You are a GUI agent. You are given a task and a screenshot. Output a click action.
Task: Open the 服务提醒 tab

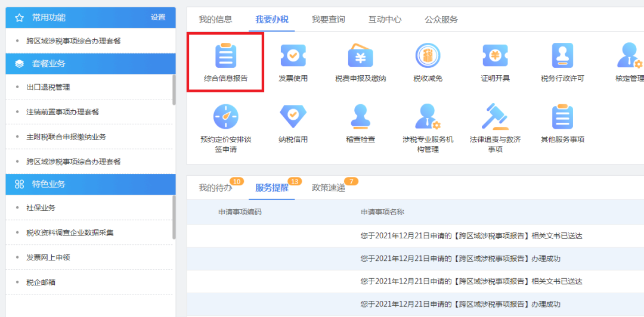click(271, 188)
